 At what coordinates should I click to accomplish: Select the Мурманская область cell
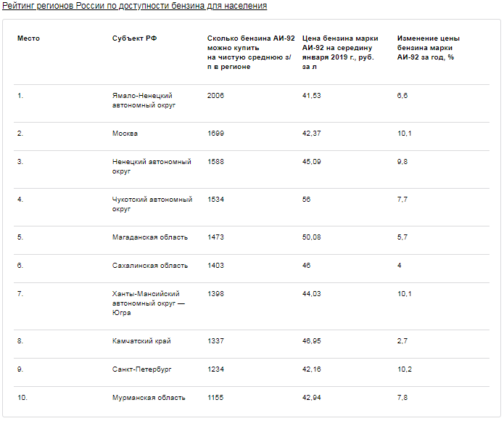(149, 398)
